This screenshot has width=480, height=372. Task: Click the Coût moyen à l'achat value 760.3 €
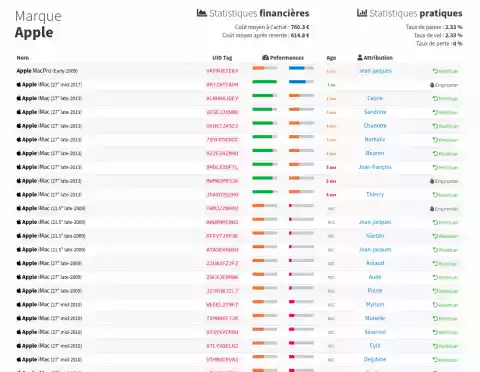point(300,27)
